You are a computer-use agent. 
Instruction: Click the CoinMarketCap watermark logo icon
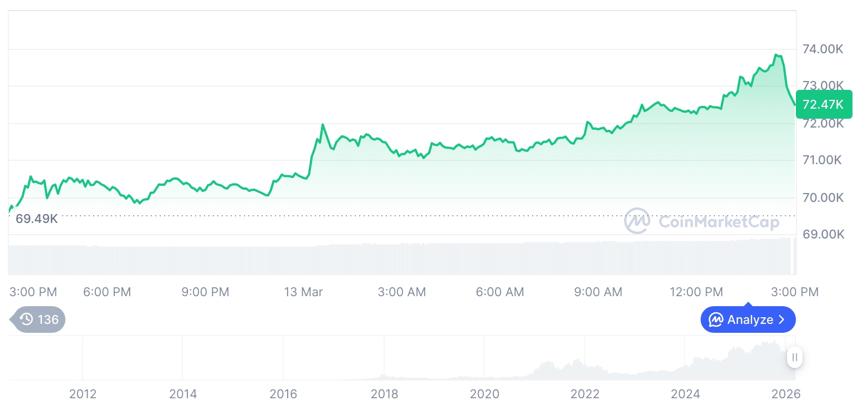tap(638, 221)
